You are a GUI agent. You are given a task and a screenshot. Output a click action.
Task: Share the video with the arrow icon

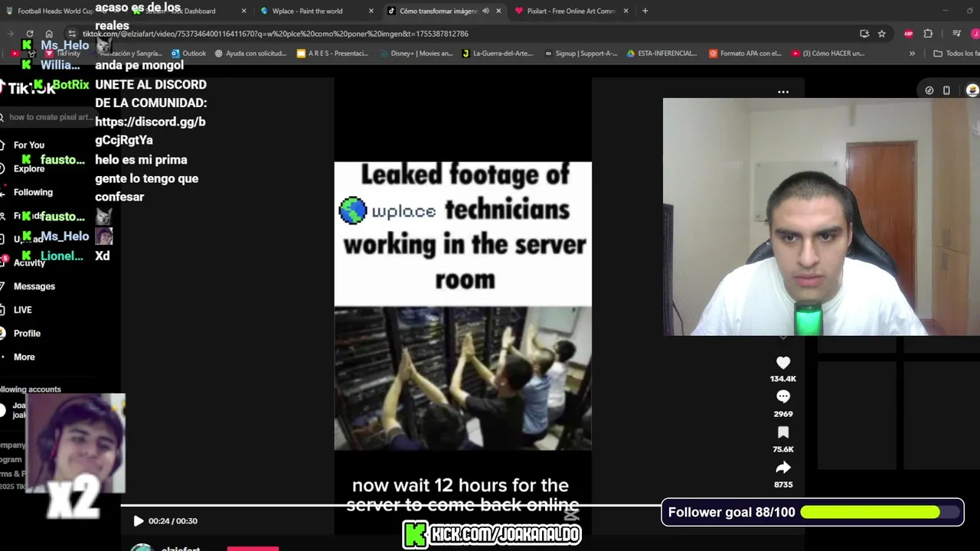(x=782, y=468)
